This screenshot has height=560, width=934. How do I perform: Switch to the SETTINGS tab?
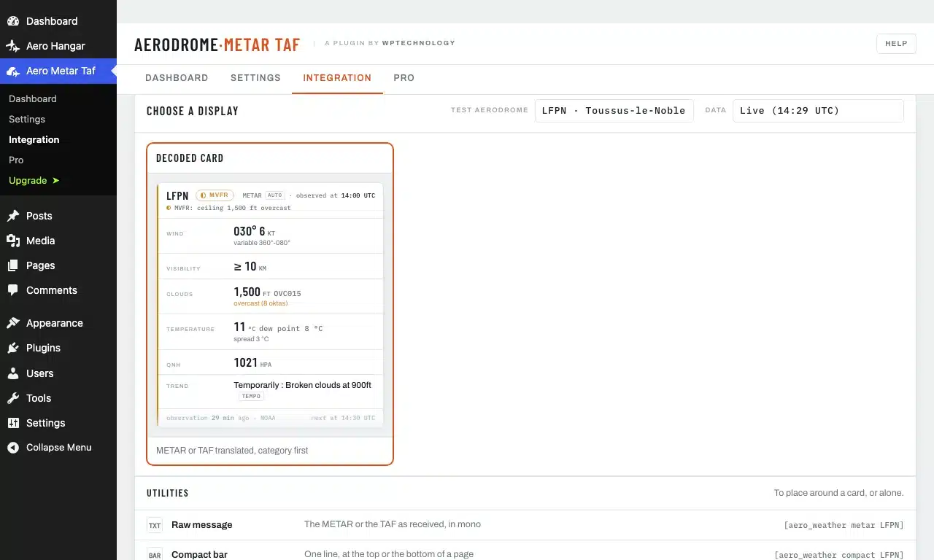coord(255,78)
